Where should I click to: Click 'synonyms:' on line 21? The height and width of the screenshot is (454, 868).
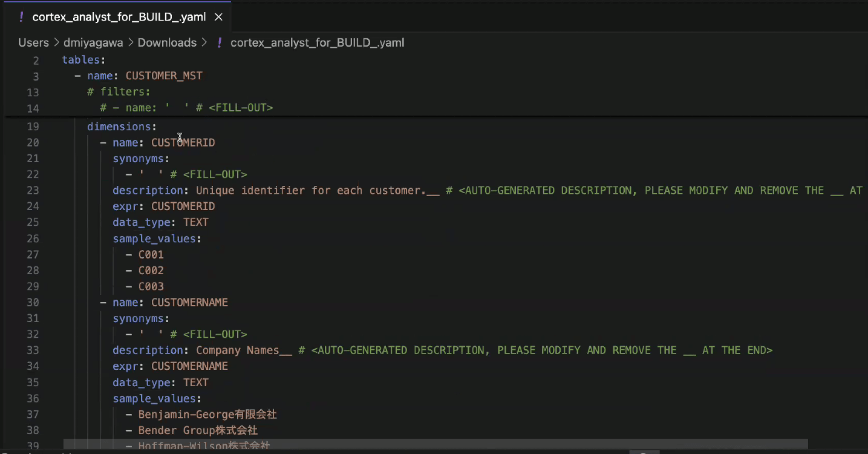click(x=141, y=159)
